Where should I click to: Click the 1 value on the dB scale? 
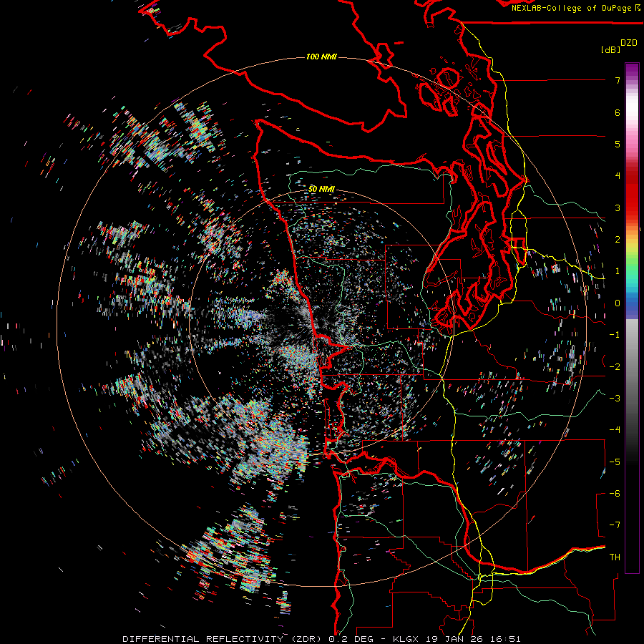(x=618, y=271)
